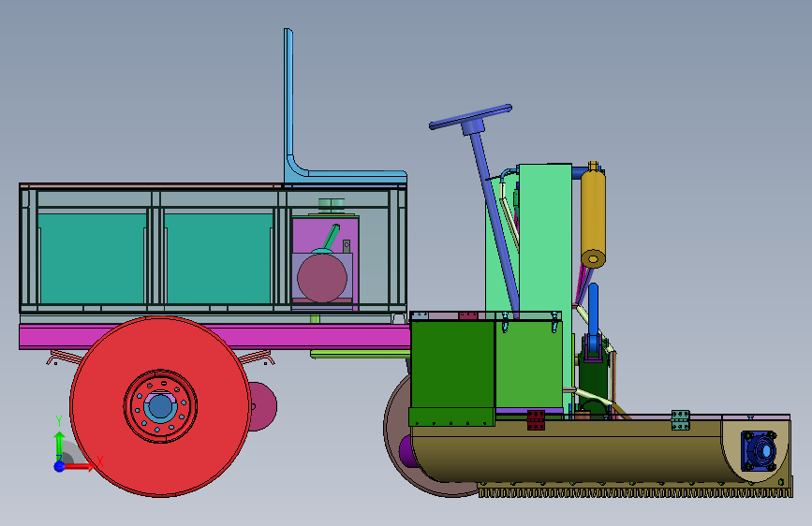Image resolution: width=812 pixels, height=526 pixels.
Task: Click the blue center hub of red wheel
Action: click(x=160, y=406)
